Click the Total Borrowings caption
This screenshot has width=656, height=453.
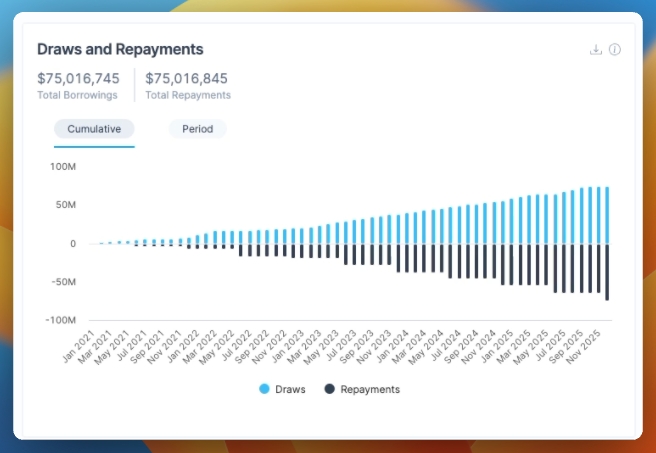(x=77, y=95)
